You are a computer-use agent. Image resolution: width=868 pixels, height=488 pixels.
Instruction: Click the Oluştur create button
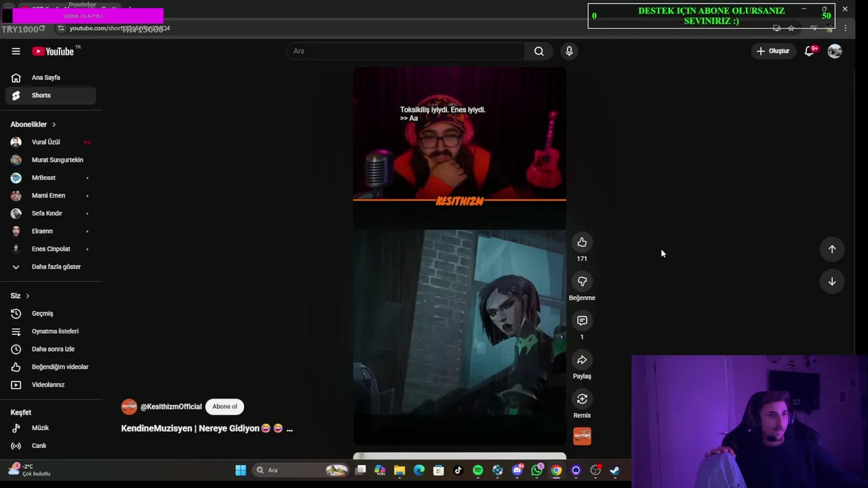pos(773,51)
